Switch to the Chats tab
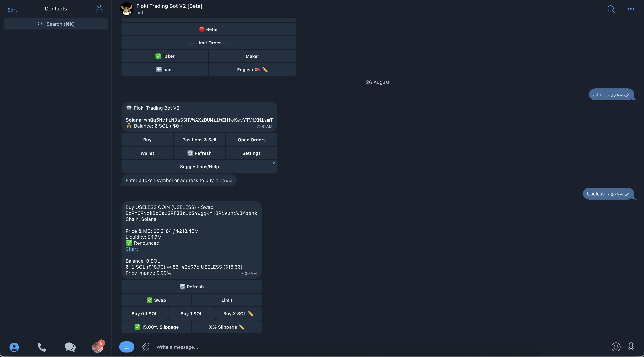This screenshot has height=357, width=644. tap(70, 347)
